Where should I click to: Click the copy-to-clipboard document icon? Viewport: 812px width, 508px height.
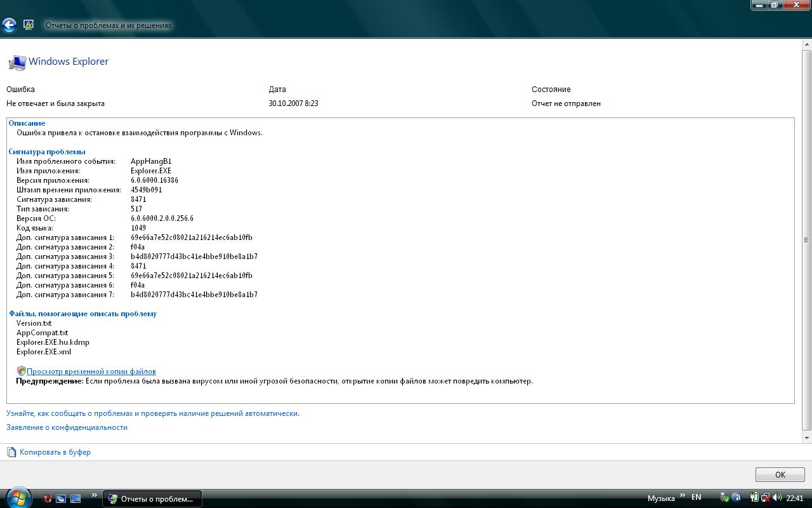click(11, 452)
